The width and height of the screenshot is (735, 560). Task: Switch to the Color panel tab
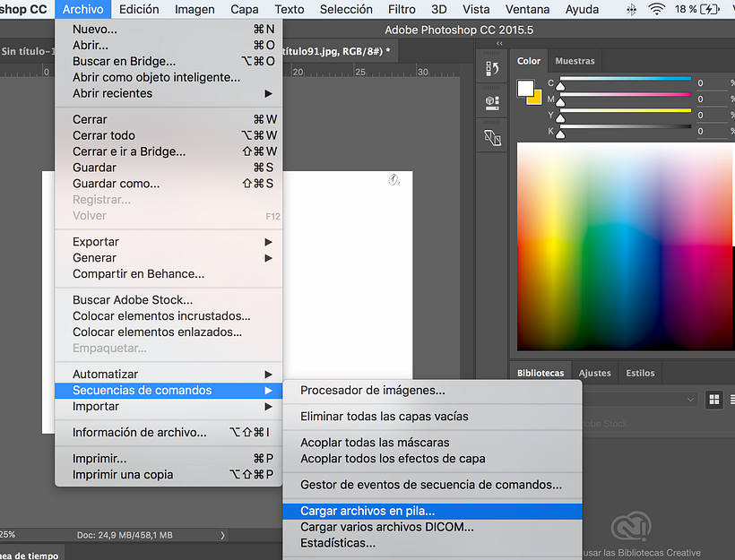529,61
